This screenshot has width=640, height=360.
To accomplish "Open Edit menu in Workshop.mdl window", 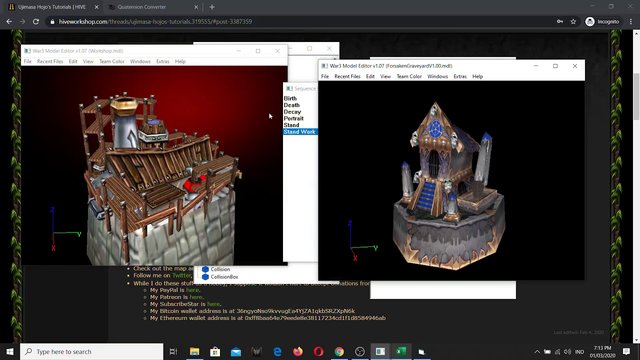I will 73,61.
